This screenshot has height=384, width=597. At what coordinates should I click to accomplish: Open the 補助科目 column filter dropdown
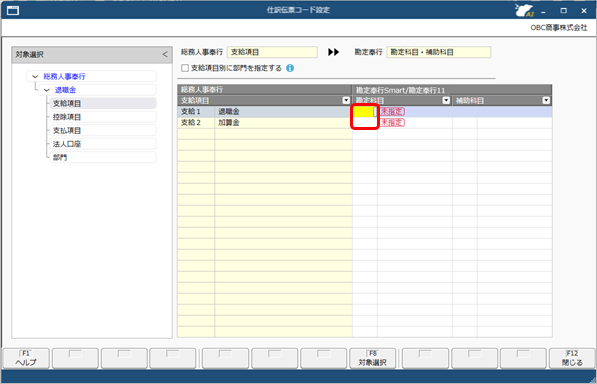[x=546, y=100]
